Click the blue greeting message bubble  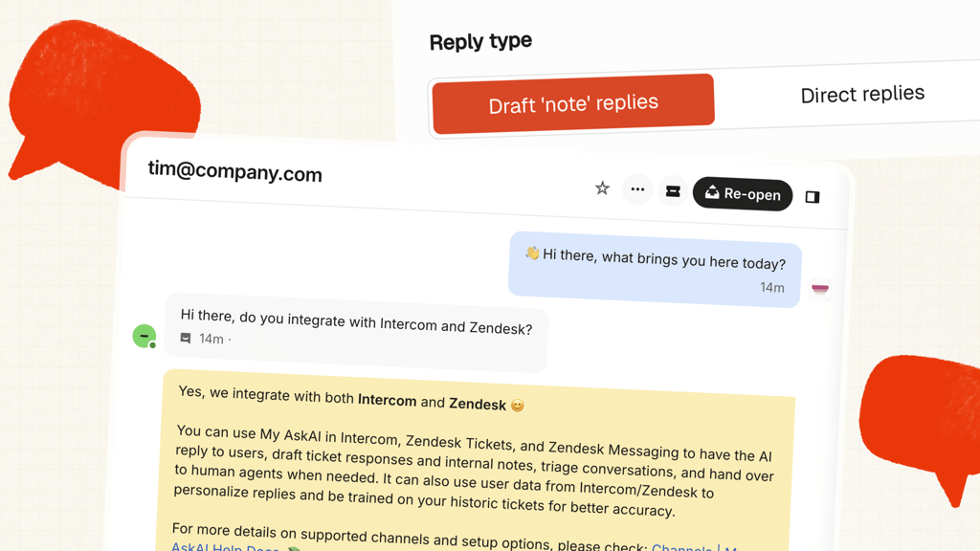pyautogui.click(x=655, y=270)
